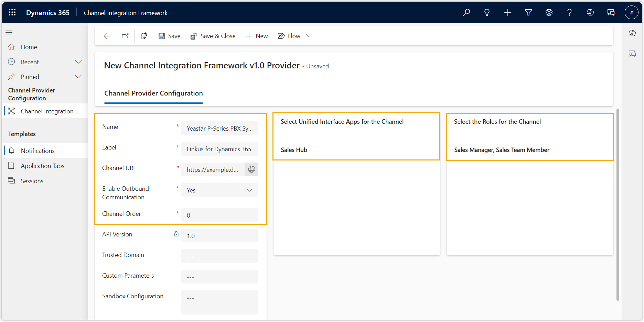This screenshot has width=644, height=322.
Task: Collapse the hamburger navigation menu
Action: [x=9, y=33]
